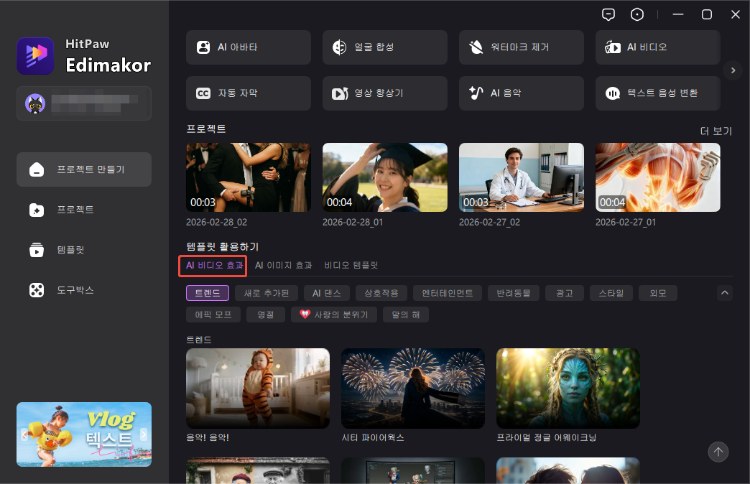Select the 트렌드 category chip
The image size is (750, 484).
(x=208, y=293)
